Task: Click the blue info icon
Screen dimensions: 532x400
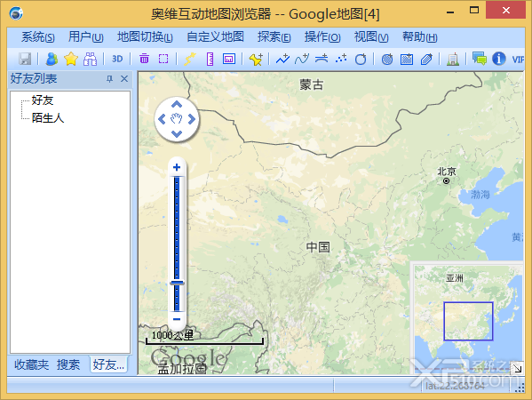Action: (x=499, y=59)
